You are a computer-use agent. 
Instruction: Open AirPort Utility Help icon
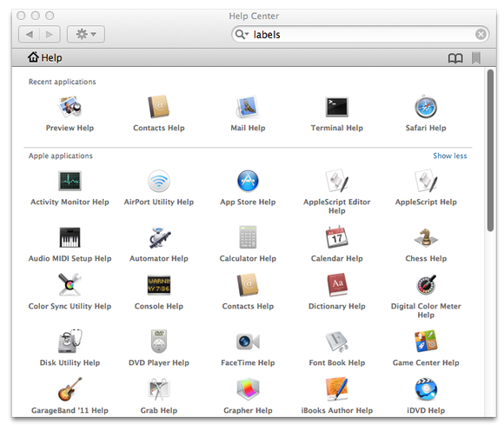pos(159,181)
